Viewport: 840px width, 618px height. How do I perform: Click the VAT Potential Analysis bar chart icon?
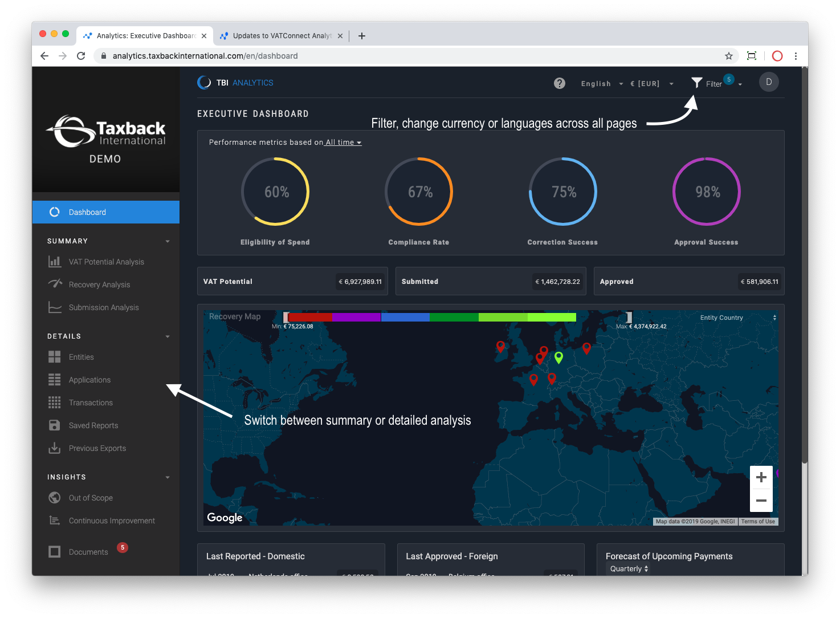(x=55, y=262)
